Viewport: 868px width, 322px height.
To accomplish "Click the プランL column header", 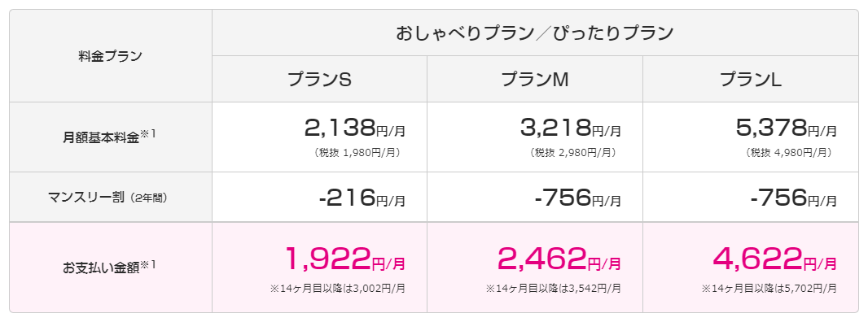I will coord(751,80).
